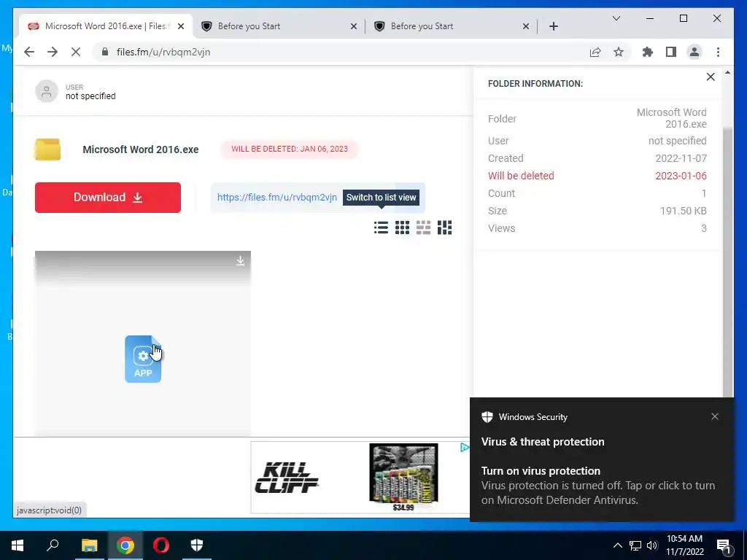
Task: Open the Windows Start menu
Action: [18, 545]
